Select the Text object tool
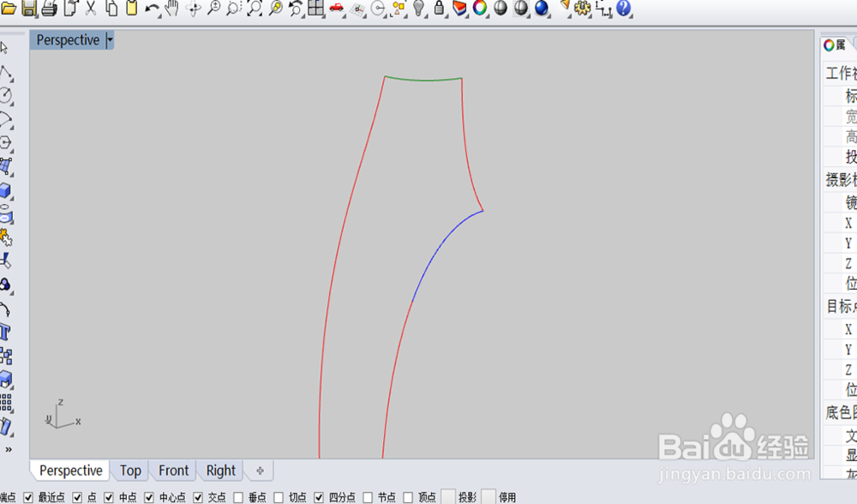 (5, 332)
